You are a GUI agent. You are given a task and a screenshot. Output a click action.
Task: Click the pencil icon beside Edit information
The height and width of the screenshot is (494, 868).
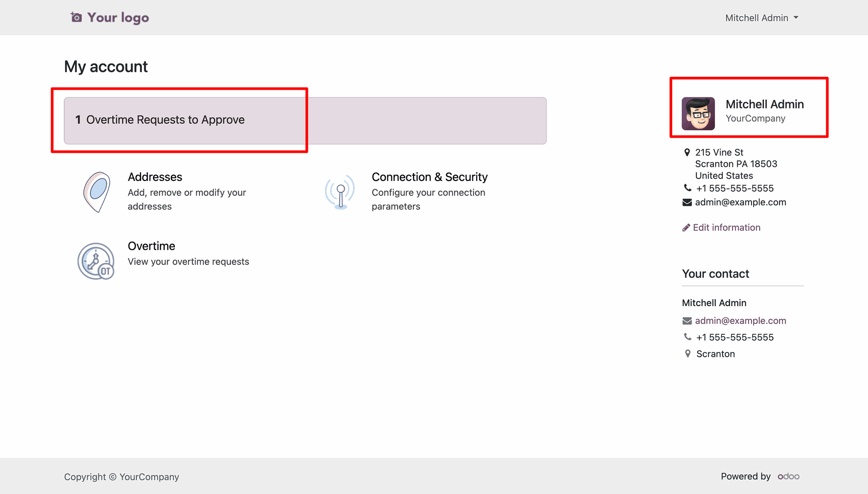pyautogui.click(x=686, y=228)
